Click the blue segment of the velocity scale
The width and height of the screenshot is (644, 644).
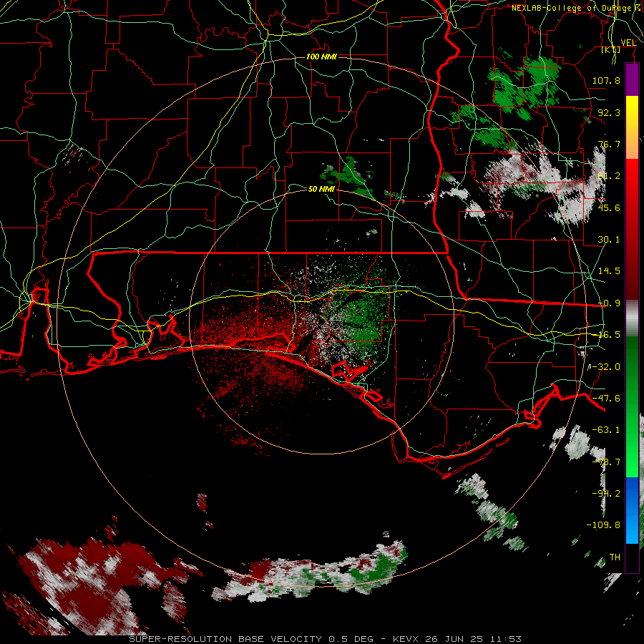(x=632, y=510)
